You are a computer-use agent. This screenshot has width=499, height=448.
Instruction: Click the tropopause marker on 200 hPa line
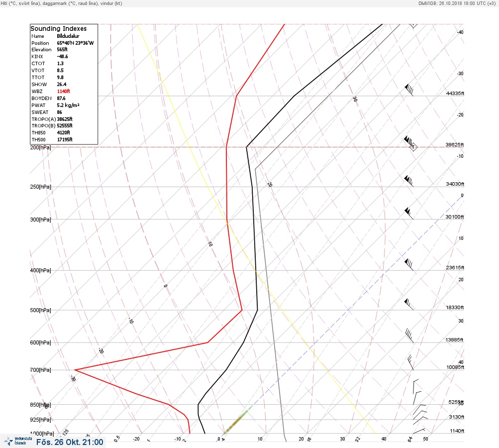tap(413, 147)
